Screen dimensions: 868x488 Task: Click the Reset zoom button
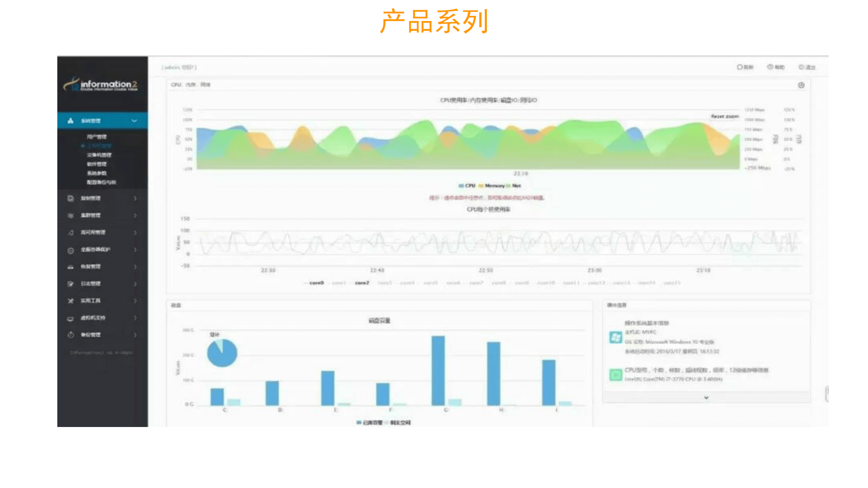pos(725,116)
